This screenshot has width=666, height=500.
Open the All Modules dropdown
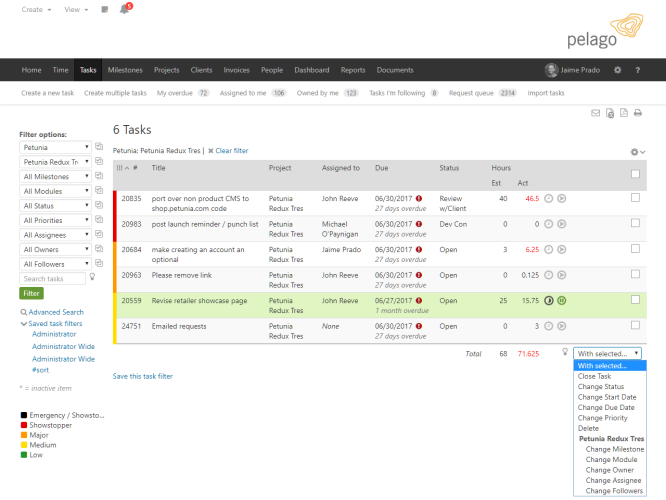(x=55, y=191)
